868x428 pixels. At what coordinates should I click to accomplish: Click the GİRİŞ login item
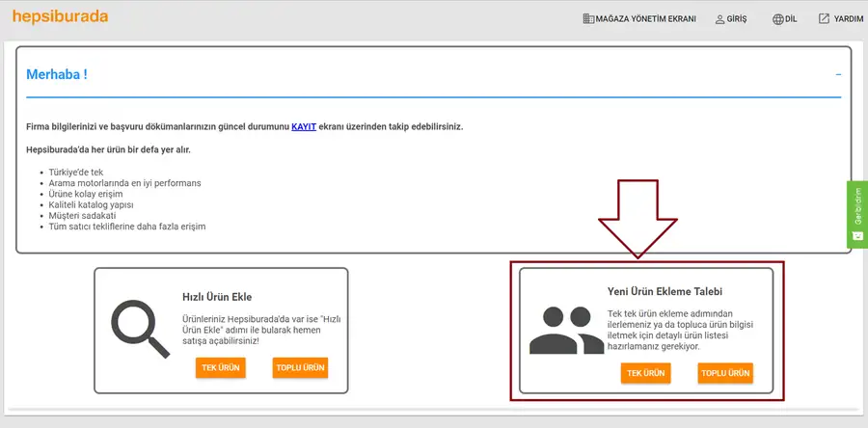click(731, 19)
